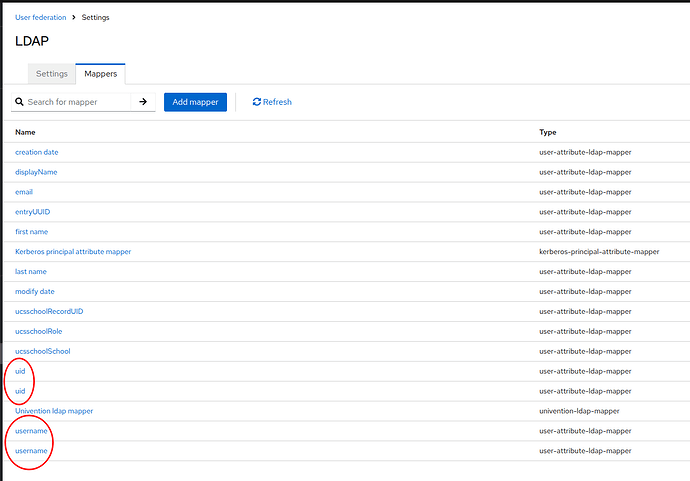This screenshot has height=481, width=690.
Task: Click the type cell in creation date row
Action: tap(585, 152)
